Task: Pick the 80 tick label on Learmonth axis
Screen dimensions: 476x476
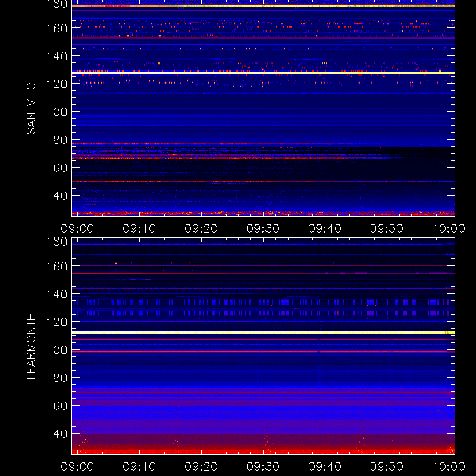Action: [x=60, y=378]
